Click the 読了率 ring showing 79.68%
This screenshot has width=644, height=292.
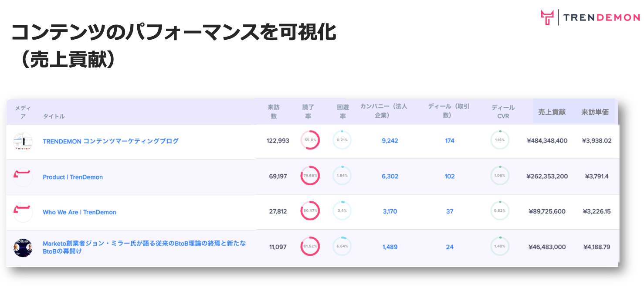tap(310, 176)
